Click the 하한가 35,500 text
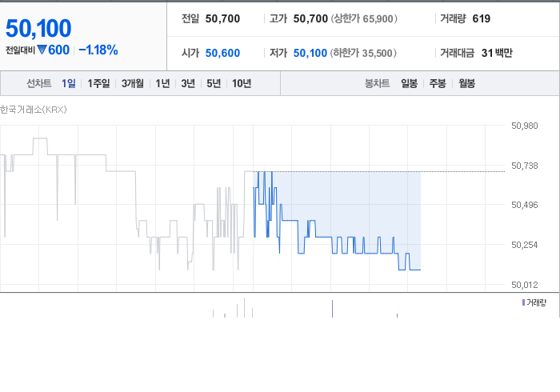This screenshot has width=560, height=392. coord(363,53)
